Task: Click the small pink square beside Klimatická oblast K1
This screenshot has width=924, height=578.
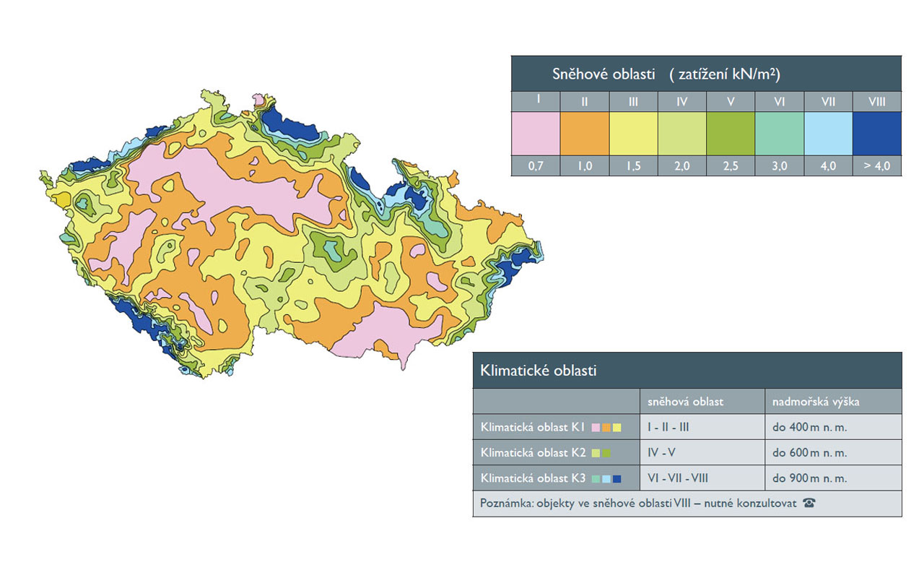Action: (x=596, y=428)
